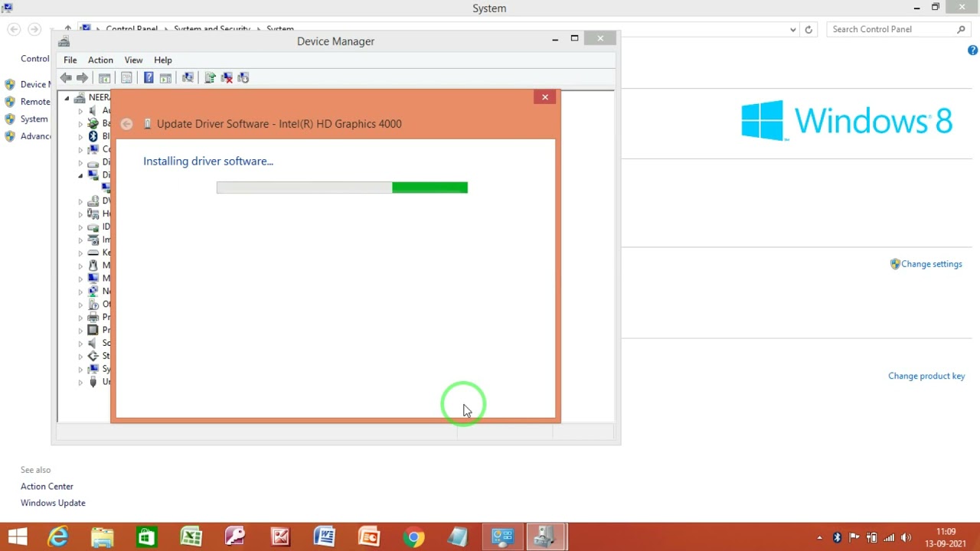
Task: Click the Disable device toolbar icon
Action: pyautogui.click(x=243, y=77)
